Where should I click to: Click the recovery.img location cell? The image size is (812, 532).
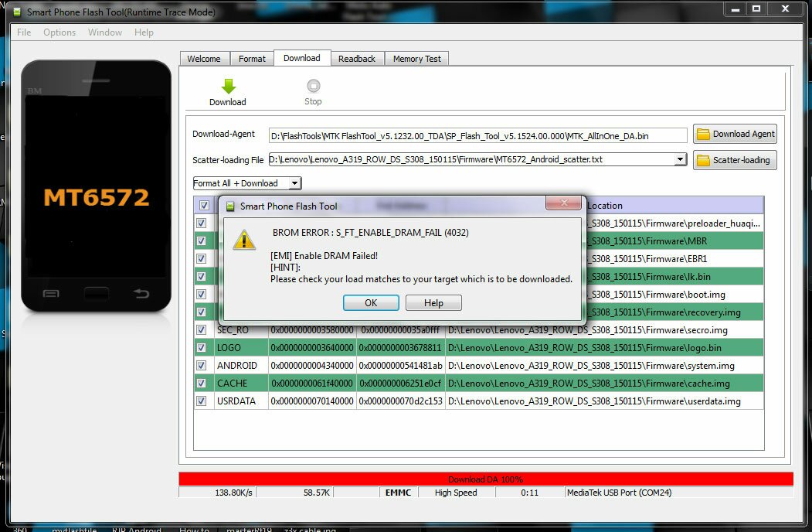coord(675,312)
